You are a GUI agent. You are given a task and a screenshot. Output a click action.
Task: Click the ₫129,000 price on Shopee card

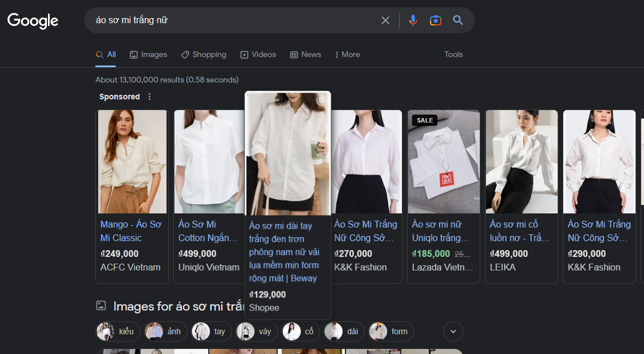268,295
